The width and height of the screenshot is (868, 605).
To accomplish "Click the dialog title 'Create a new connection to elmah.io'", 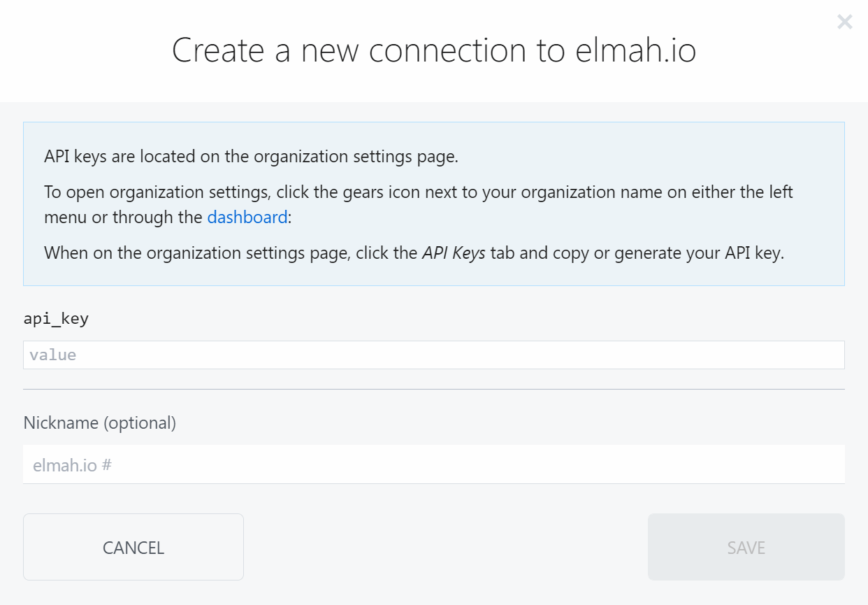I will point(434,50).
